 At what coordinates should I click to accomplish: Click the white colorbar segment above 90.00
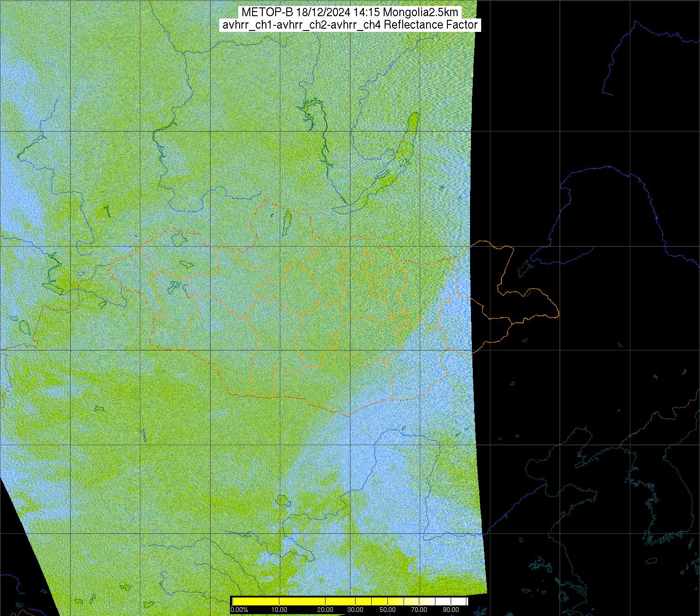coord(459,601)
